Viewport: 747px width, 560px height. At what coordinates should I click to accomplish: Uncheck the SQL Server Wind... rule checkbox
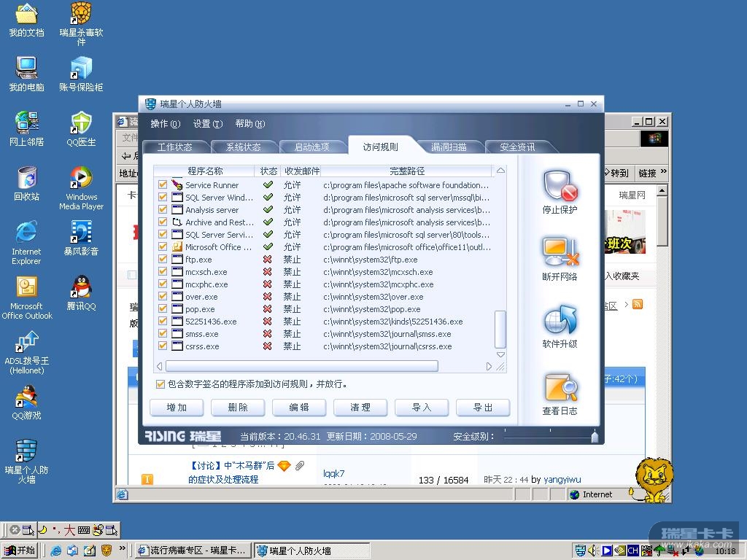(x=163, y=197)
